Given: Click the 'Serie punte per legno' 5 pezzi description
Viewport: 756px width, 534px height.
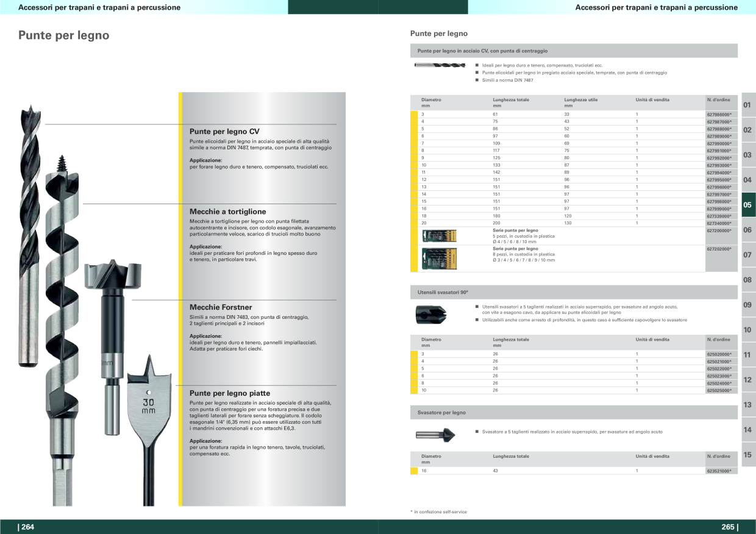Looking at the screenshot, I should coord(523,236).
